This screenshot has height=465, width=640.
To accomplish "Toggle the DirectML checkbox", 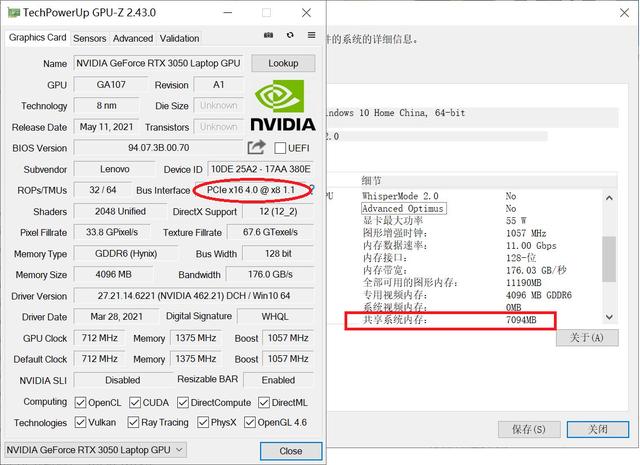I will [x=264, y=403].
